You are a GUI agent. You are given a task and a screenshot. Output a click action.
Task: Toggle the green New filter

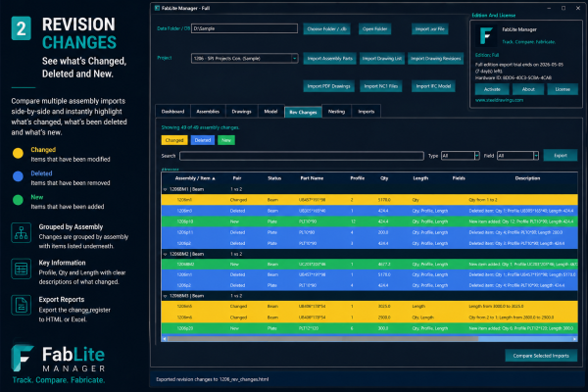click(226, 140)
